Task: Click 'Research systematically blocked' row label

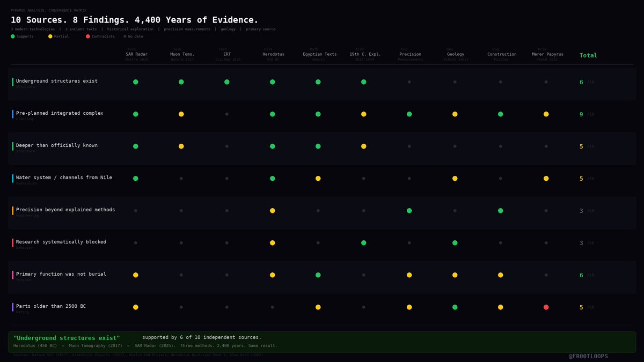Action: point(61,242)
